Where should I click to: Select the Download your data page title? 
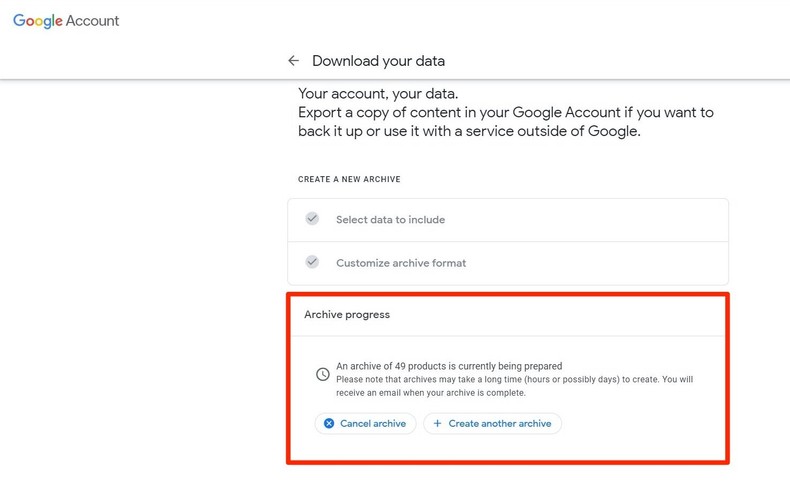[x=378, y=61]
